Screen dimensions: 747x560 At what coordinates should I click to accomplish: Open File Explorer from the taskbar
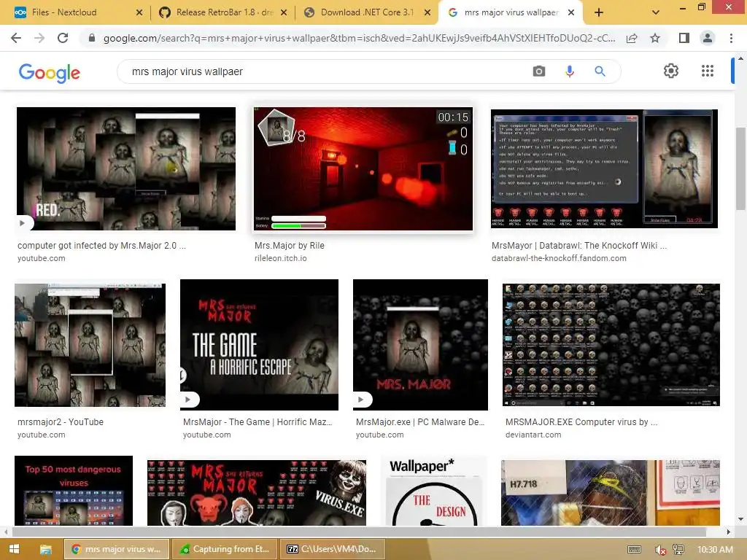[45, 549]
